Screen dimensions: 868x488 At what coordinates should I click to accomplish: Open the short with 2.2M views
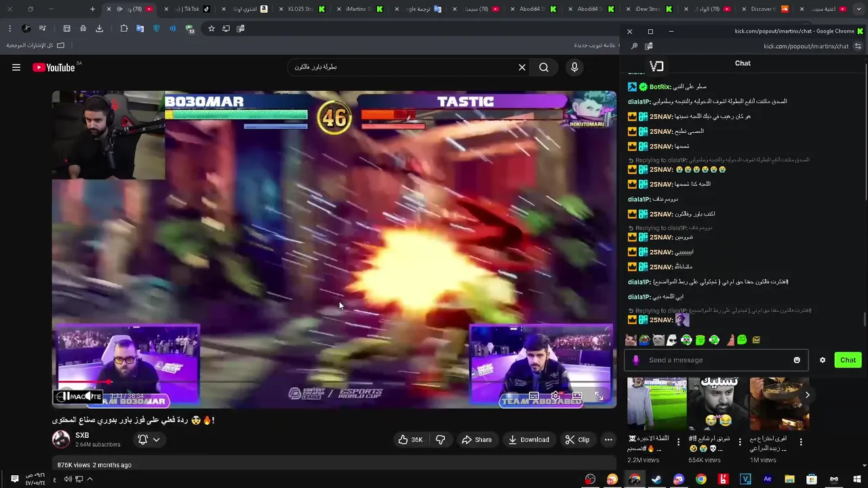point(657,405)
